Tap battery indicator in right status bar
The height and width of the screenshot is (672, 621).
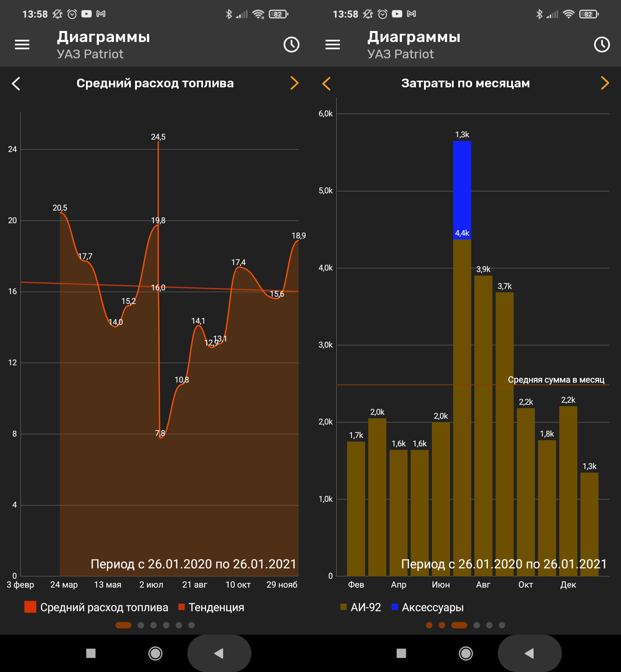[589, 14]
